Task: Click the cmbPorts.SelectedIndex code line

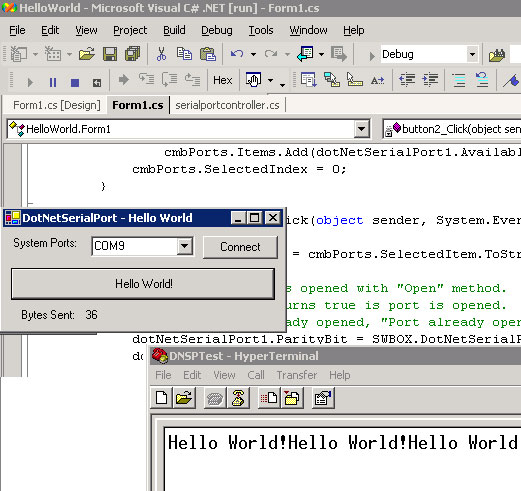Action: coord(239,169)
